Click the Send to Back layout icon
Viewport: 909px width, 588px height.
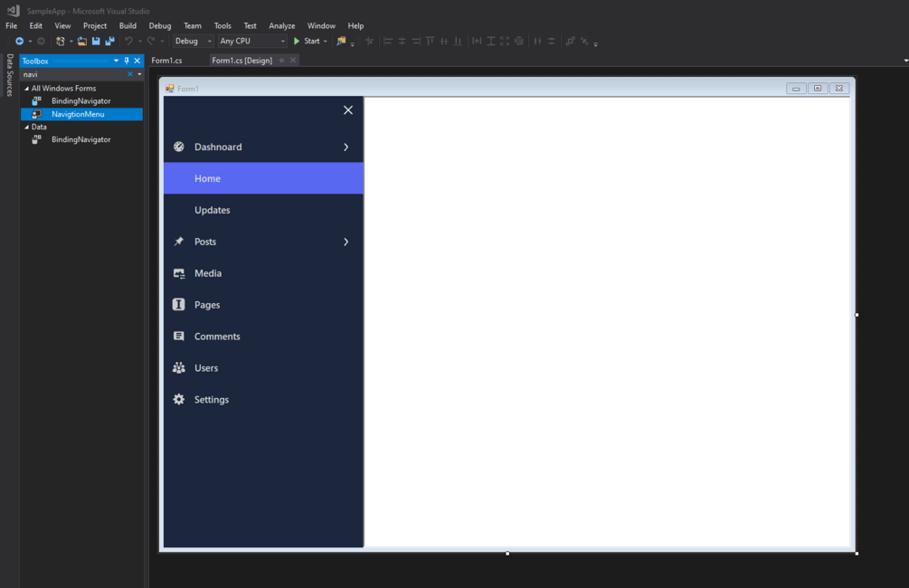584,42
